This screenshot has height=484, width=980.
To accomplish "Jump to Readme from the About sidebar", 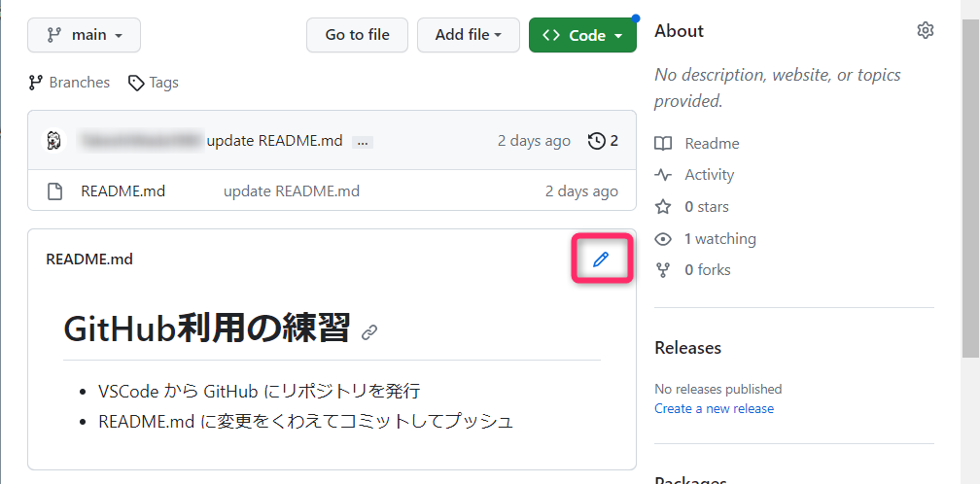I will pyautogui.click(x=712, y=144).
